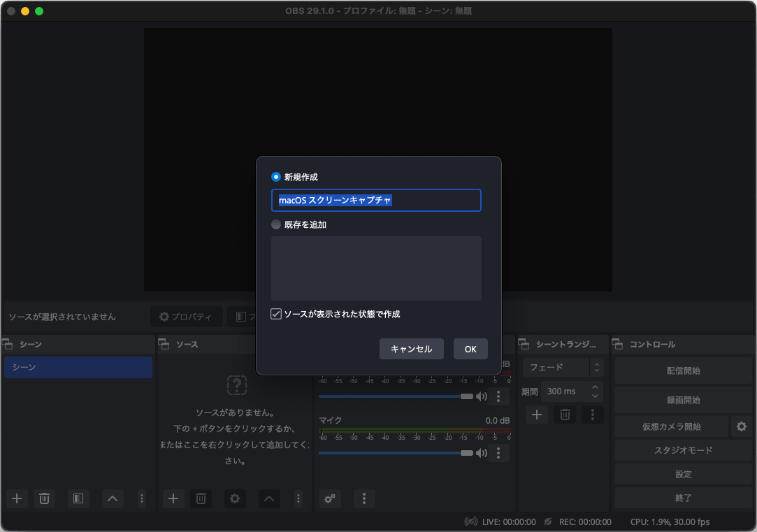
Task: Open scene panel more options menu
Action: (141, 498)
